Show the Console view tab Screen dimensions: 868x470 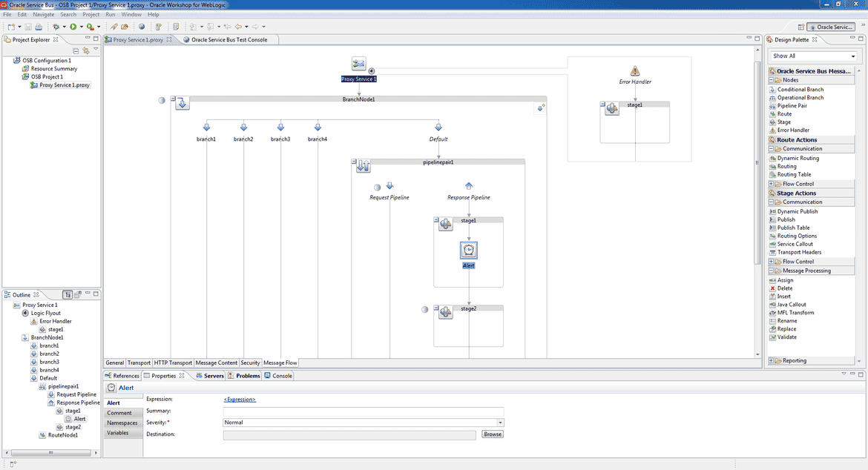[x=278, y=376]
